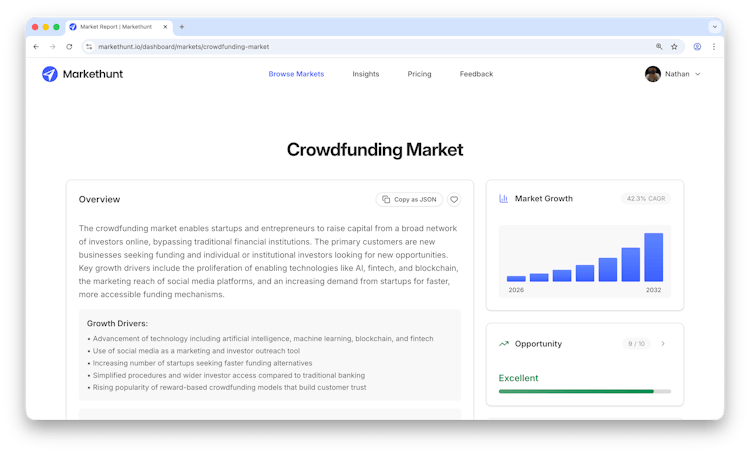The width and height of the screenshot is (750, 454).
Task: Click the Markethunt paper-plane logo icon
Action: tap(50, 74)
